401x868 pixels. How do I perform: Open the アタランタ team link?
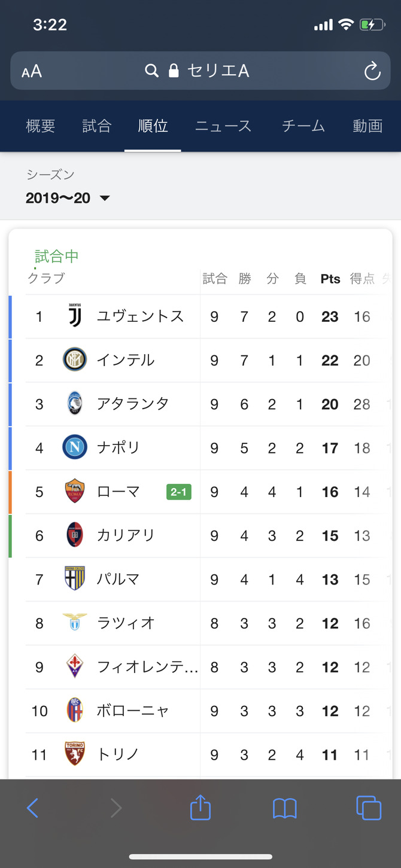coord(133,404)
